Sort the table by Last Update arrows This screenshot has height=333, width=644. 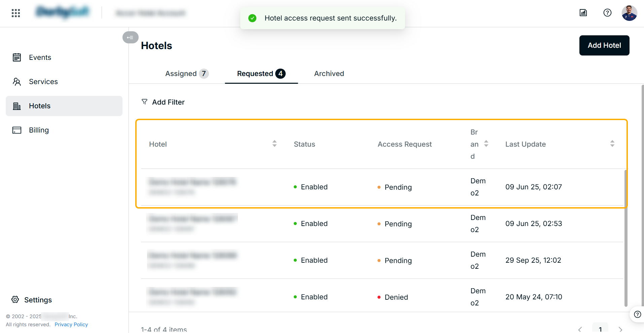point(612,144)
